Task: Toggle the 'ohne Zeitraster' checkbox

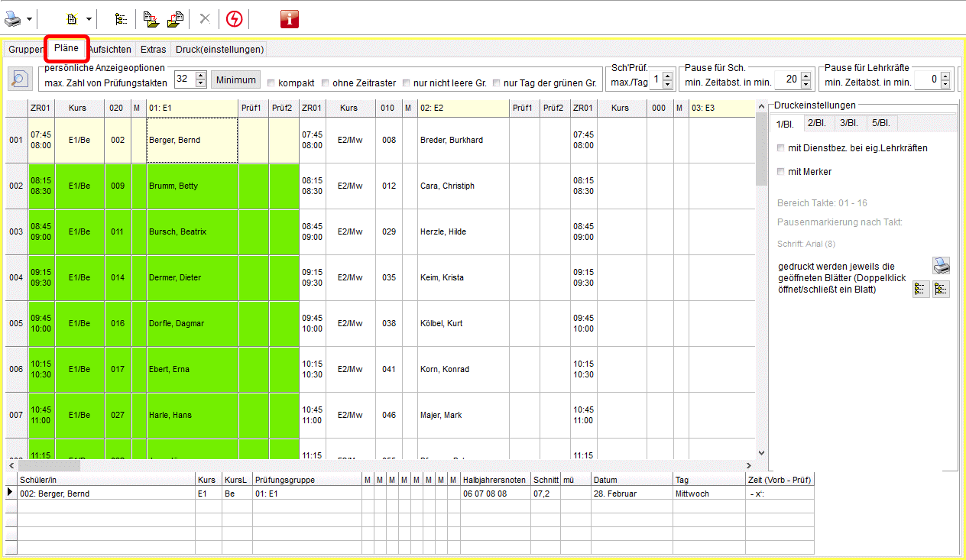Action: pos(326,83)
